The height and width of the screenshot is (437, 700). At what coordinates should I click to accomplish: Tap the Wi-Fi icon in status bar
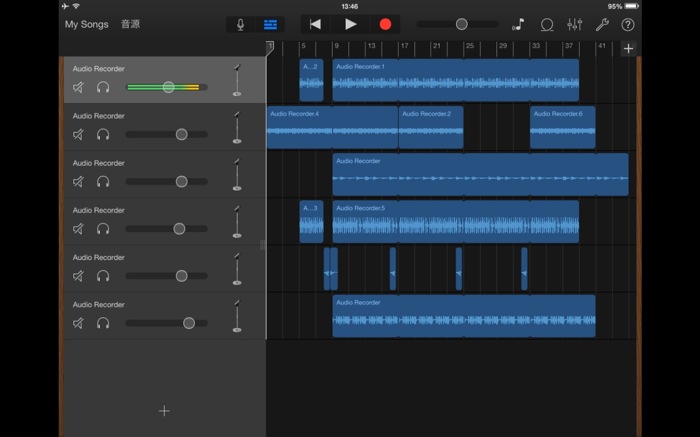tap(76, 6)
